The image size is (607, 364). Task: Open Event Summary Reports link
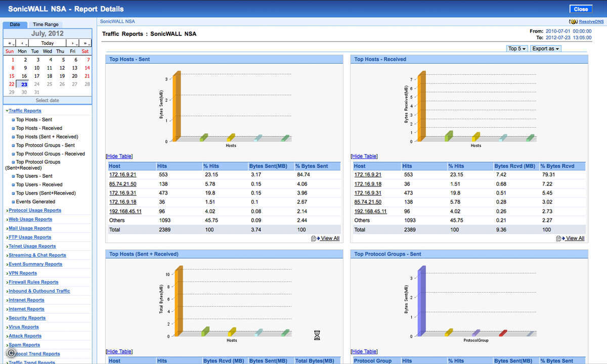35,264
